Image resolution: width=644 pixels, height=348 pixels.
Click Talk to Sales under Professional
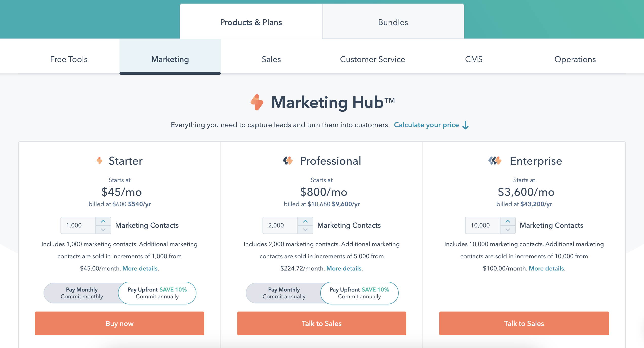coord(322,323)
